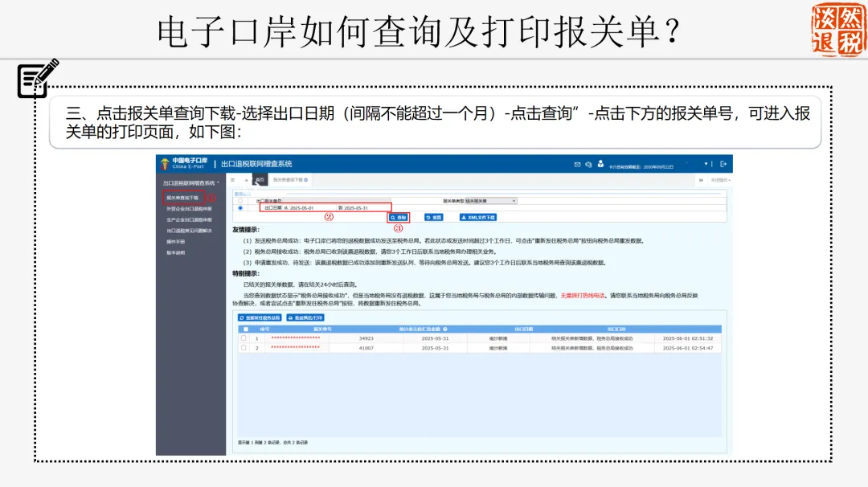Open the 关闭操作 dropdown

click(721, 180)
